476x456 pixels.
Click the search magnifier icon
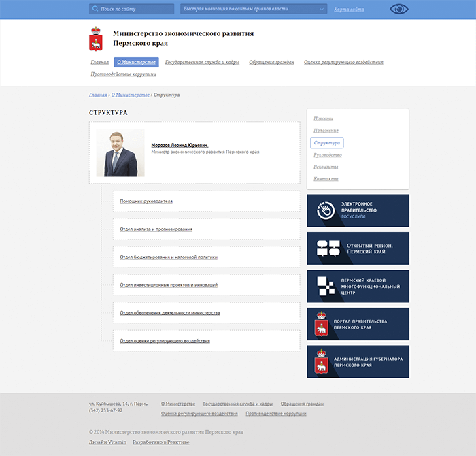95,10
